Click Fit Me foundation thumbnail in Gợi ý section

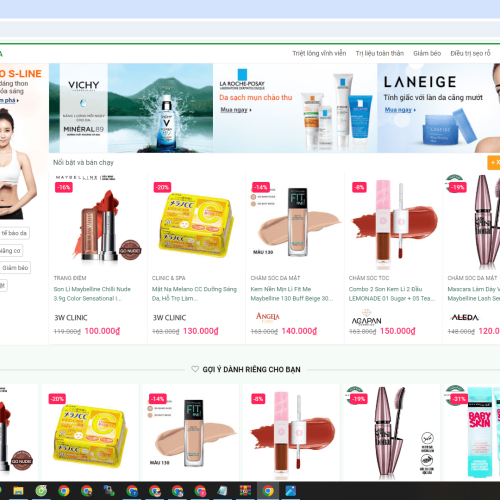(x=191, y=433)
